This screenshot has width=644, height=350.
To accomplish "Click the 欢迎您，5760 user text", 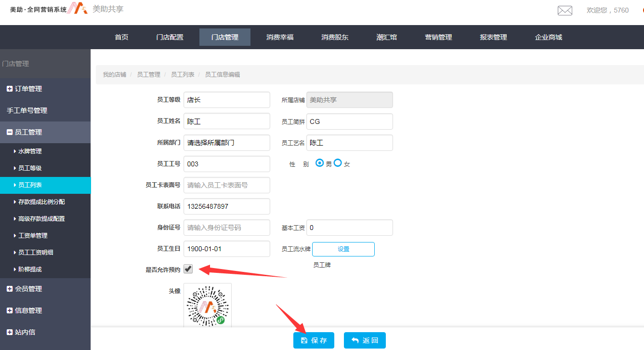I will coord(607,10).
